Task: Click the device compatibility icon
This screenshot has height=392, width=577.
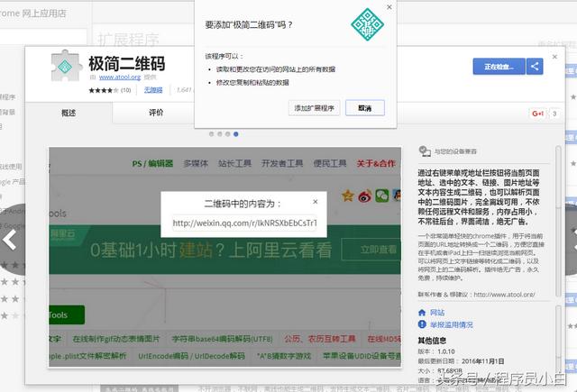Action: pyautogui.click(x=425, y=151)
